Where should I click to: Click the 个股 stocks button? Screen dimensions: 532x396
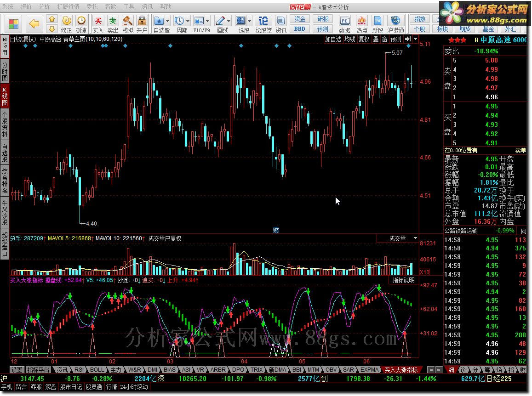pyautogui.click(x=420, y=29)
